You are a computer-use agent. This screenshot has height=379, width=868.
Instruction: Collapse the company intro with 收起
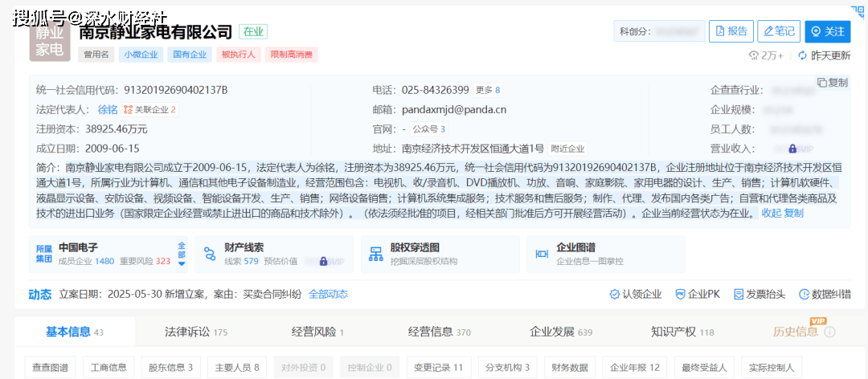coord(771,213)
